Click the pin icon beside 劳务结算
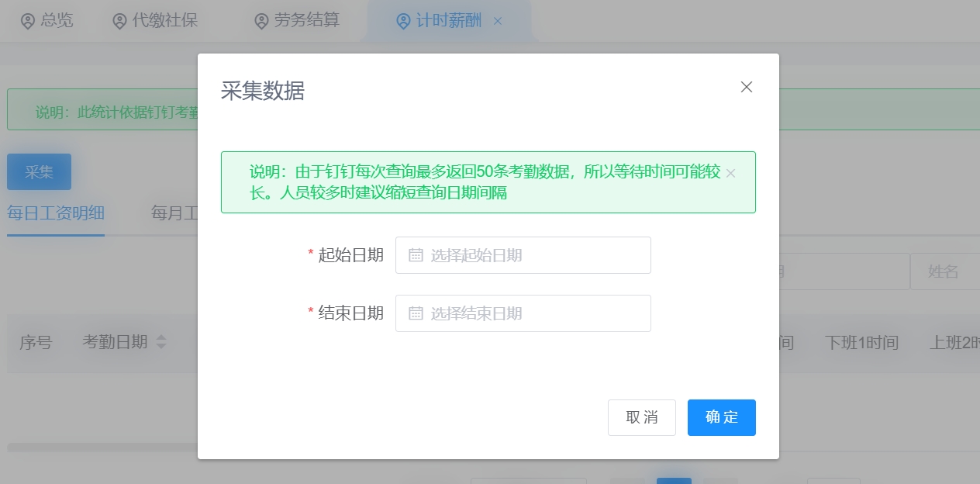Viewport: 980px width, 484px height. (261, 21)
